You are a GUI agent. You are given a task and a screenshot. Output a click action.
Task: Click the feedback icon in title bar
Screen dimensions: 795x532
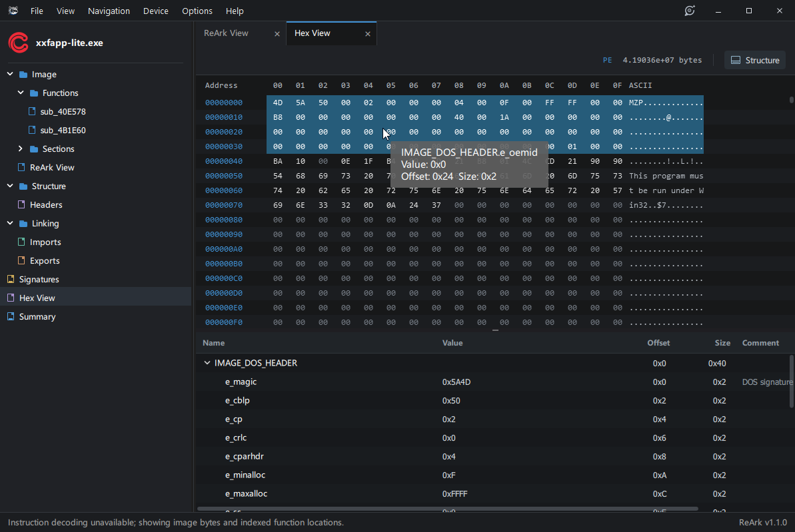coord(690,11)
